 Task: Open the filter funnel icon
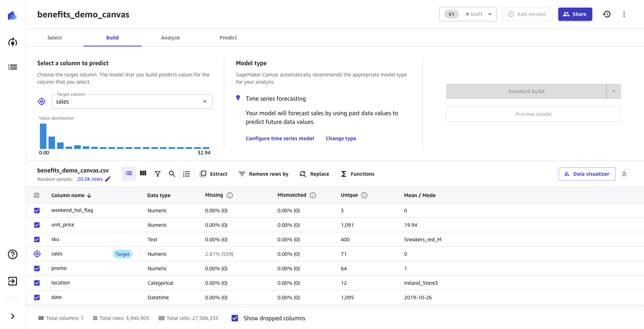(x=158, y=174)
